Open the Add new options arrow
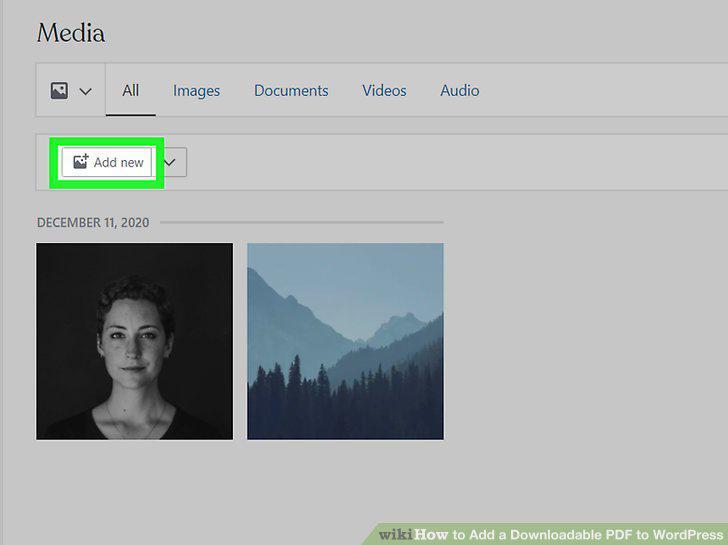 170,162
